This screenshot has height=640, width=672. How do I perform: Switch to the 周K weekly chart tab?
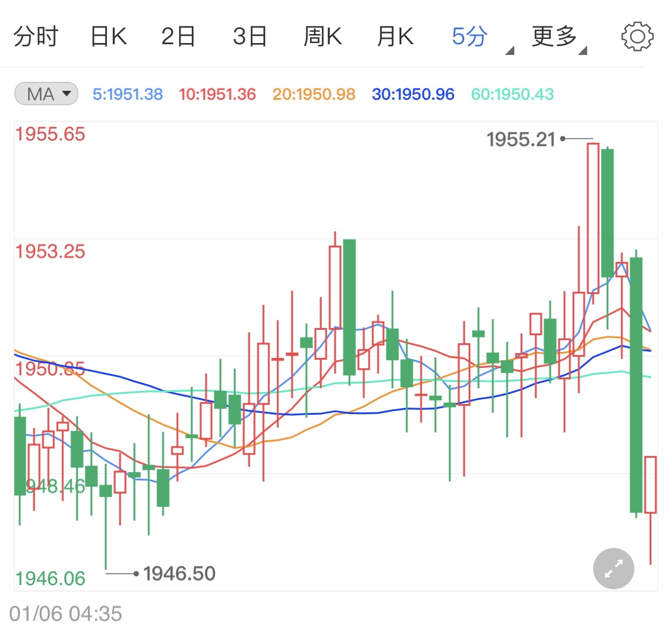click(323, 36)
